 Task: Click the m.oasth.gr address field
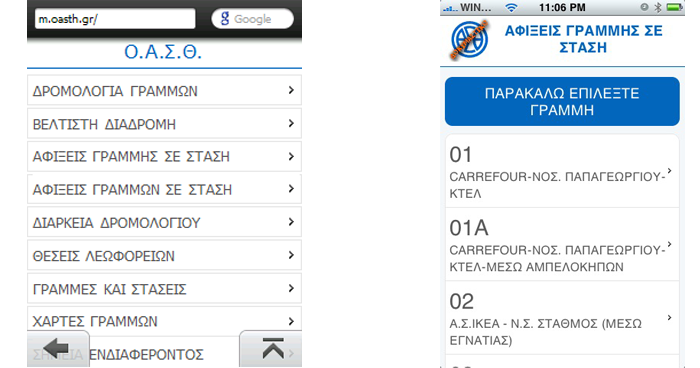(x=115, y=19)
